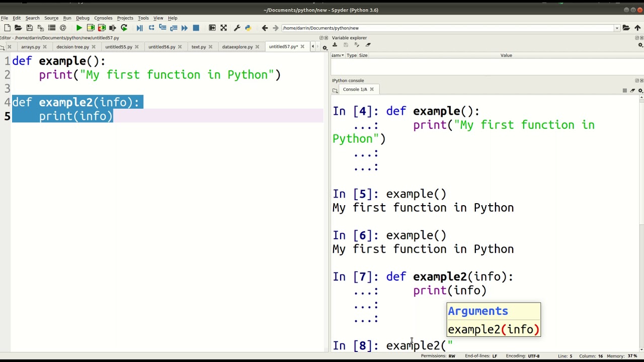Switch to the untitled55.py tab
The width and height of the screenshot is (644, 362).
(x=119, y=47)
